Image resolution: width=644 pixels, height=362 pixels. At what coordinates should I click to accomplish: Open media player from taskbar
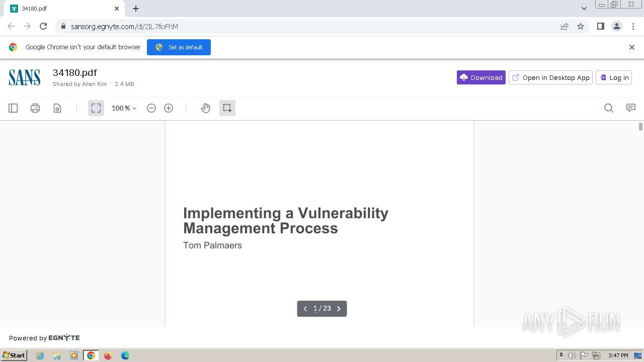[74, 355]
